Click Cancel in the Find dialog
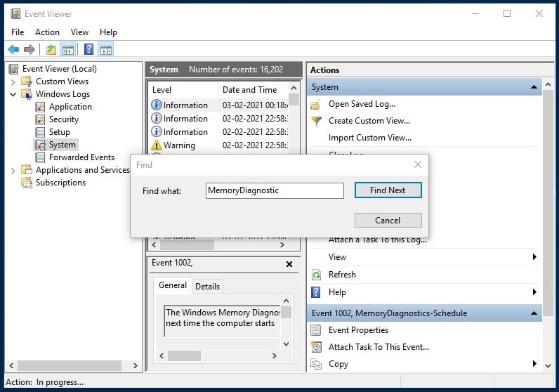559x392 pixels. point(388,221)
